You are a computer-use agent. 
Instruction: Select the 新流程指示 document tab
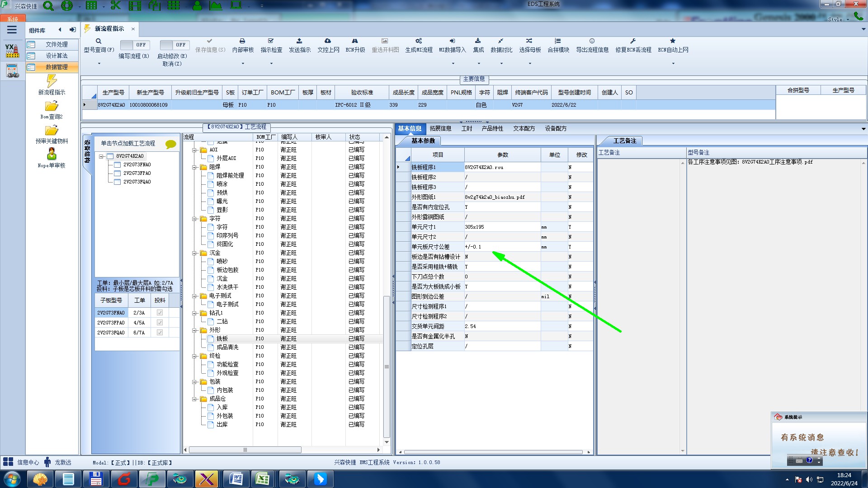[x=109, y=29]
